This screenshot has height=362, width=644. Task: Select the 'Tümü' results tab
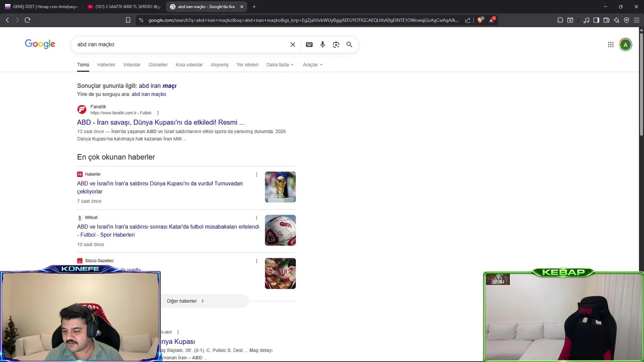[x=83, y=65]
